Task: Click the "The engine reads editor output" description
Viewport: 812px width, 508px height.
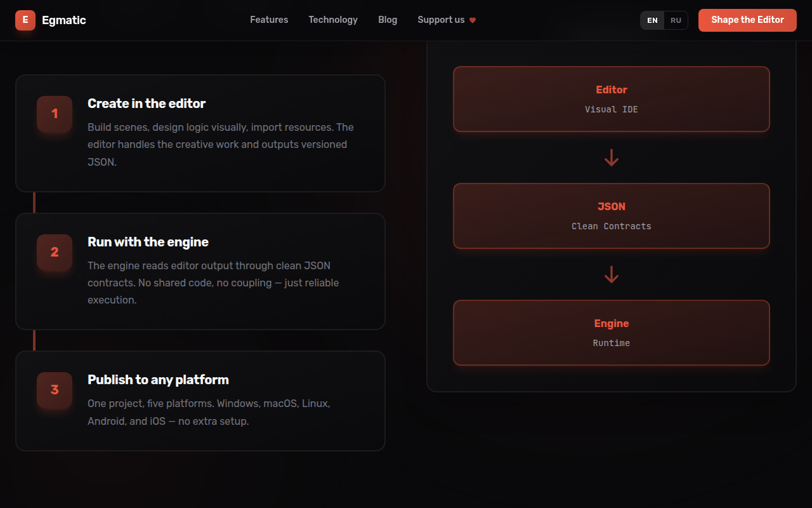Action: [213, 283]
